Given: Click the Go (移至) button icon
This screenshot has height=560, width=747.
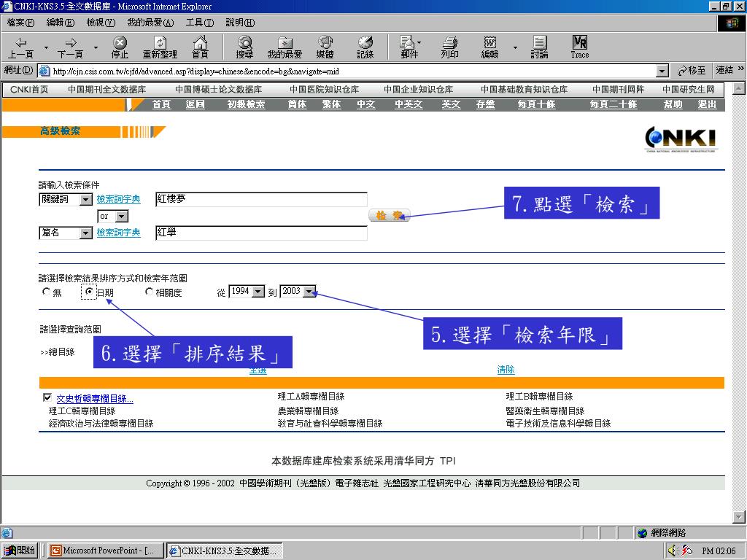Looking at the screenshot, I should click(x=692, y=71).
